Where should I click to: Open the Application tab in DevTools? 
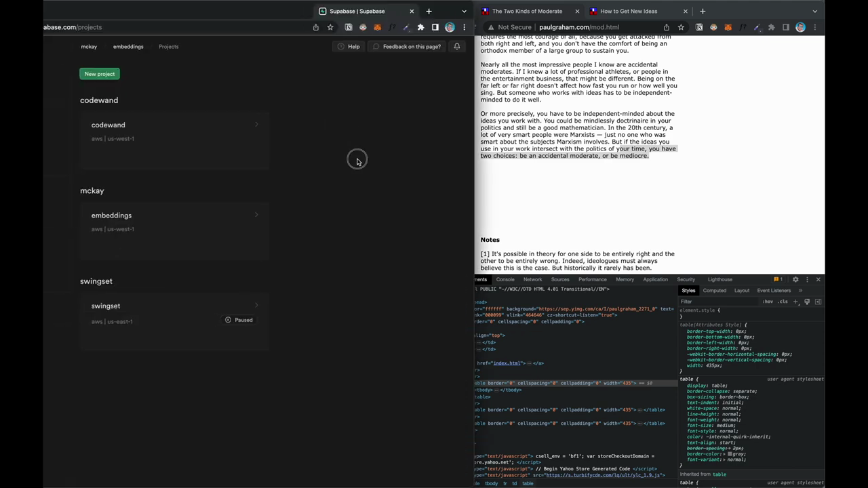click(x=655, y=279)
